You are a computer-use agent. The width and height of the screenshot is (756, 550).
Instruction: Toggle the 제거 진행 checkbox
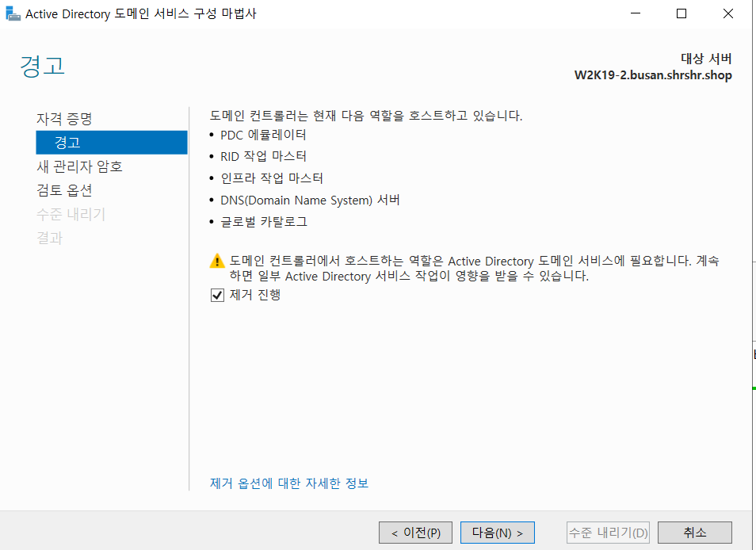[217, 295]
